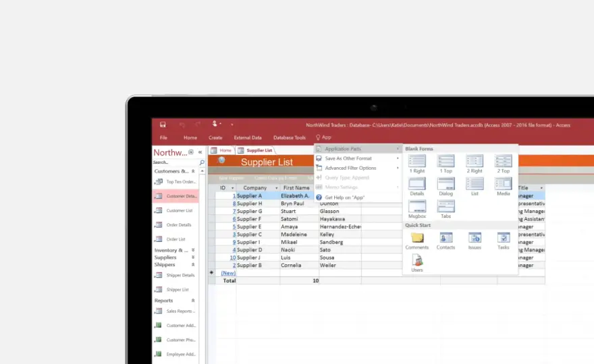The image size is (594, 364).
Task: Open Save As Other Format submenu
Action: pyautogui.click(x=358, y=158)
